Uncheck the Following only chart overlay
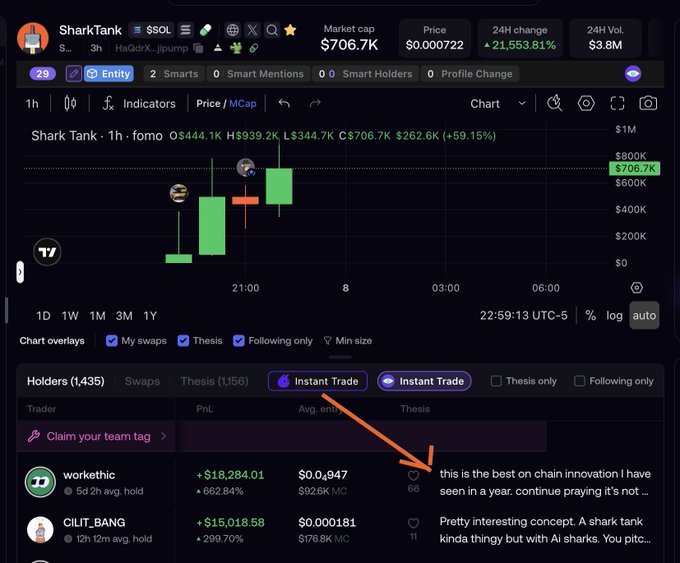The image size is (680, 563). [239, 341]
